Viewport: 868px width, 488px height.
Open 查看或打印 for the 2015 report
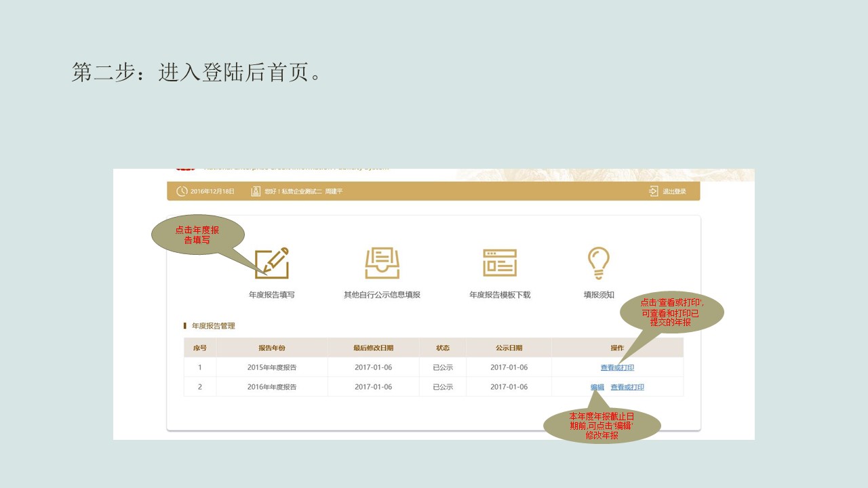(617, 367)
